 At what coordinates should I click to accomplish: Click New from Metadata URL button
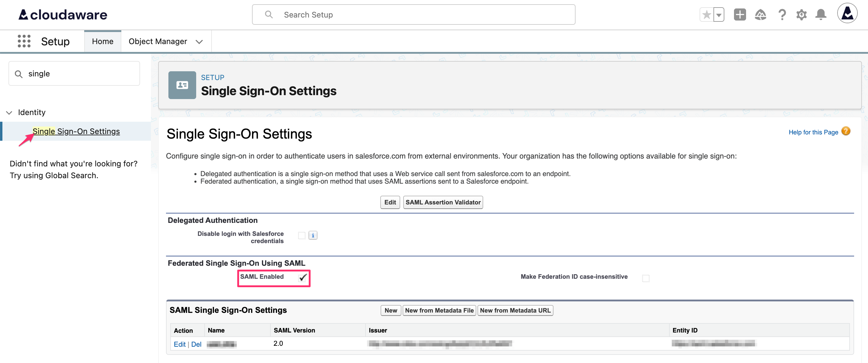click(515, 310)
